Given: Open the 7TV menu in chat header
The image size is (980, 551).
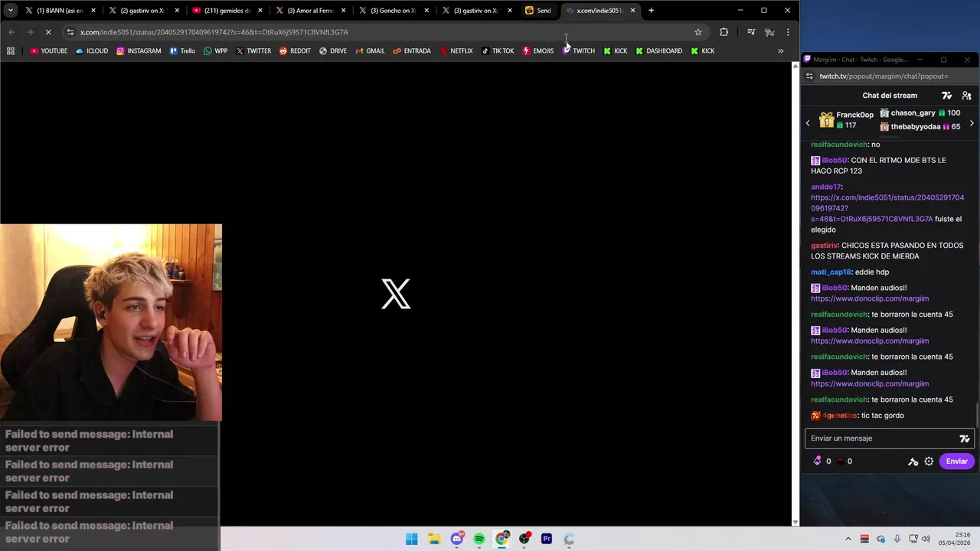Looking at the screenshot, I should [x=946, y=96].
